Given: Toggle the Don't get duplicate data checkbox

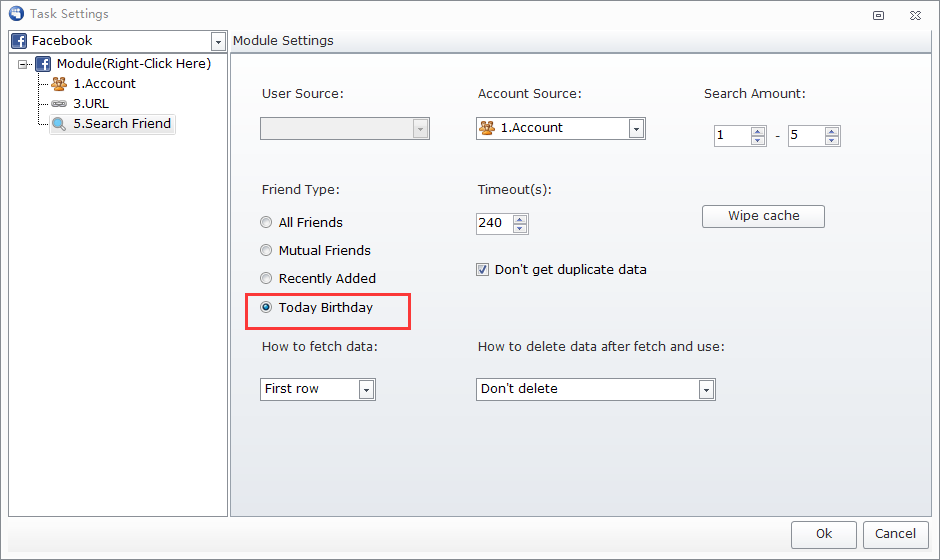Looking at the screenshot, I should click(483, 270).
